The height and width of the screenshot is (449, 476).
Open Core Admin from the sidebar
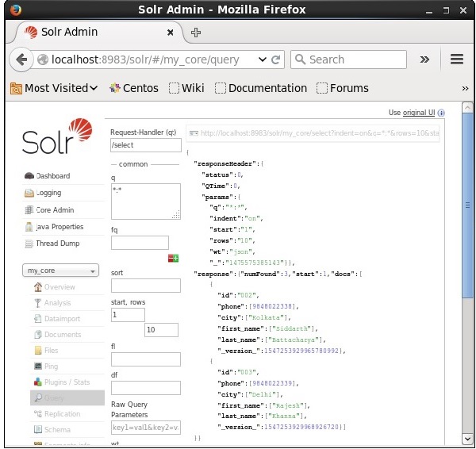29,210
